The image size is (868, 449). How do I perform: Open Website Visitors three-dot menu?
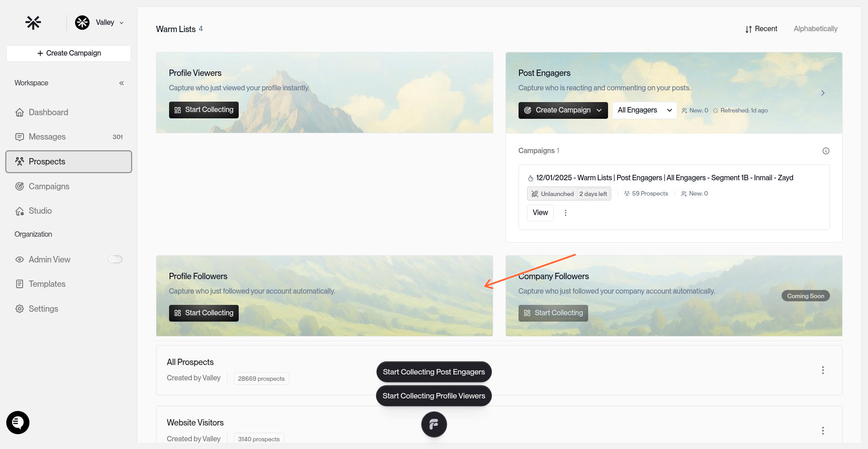tap(823, 431)
